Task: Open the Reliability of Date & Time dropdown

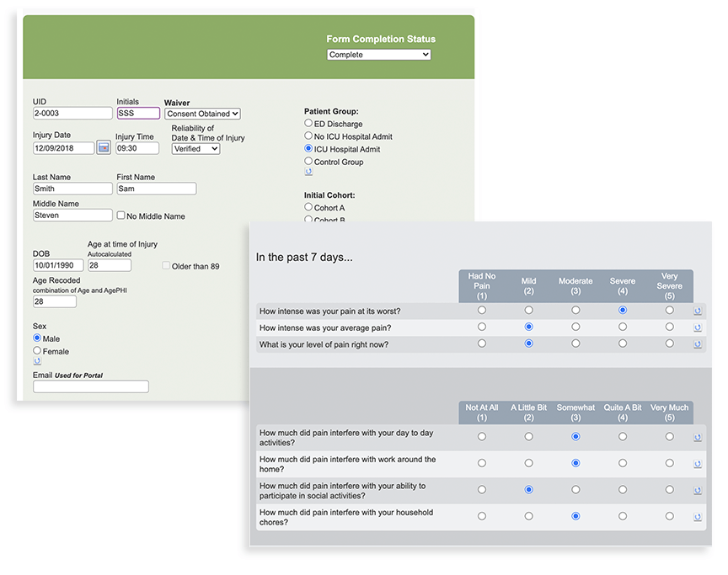Action: tap(196, 148)
